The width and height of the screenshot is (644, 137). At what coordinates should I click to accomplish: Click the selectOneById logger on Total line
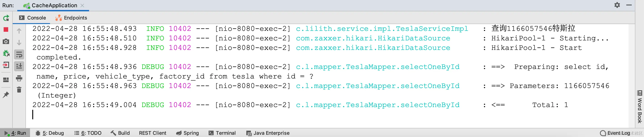tap(378, 105)
